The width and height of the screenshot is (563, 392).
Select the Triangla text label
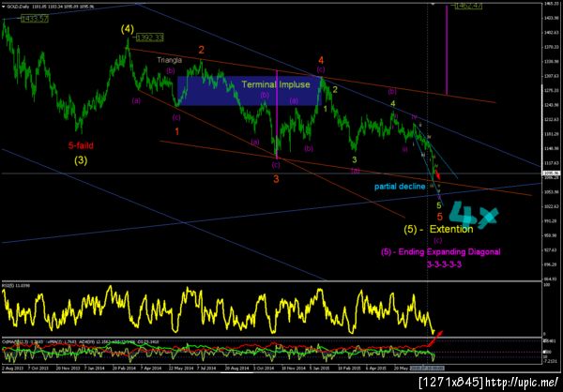click(x=169, y=60)
